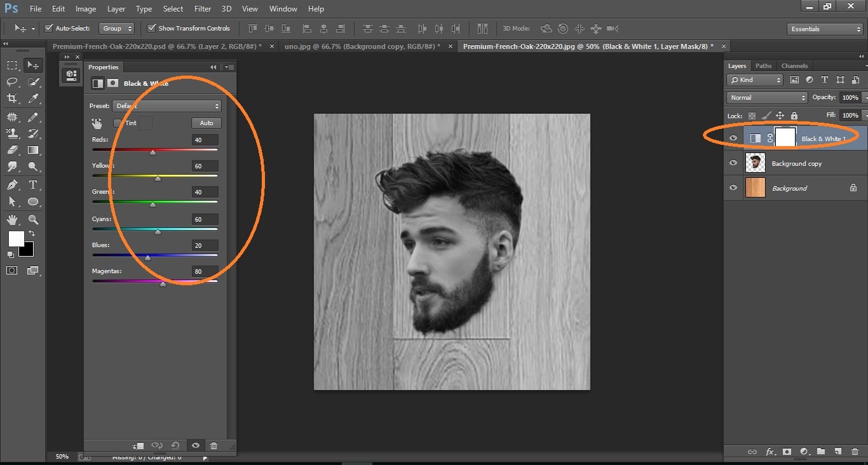Add a layer mask from the Layers panel

pos(787,452)
